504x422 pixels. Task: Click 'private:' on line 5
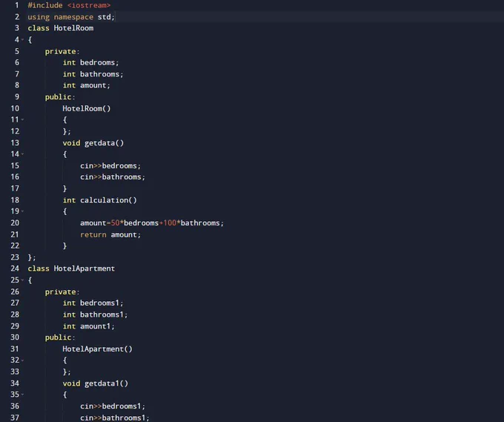62,51
